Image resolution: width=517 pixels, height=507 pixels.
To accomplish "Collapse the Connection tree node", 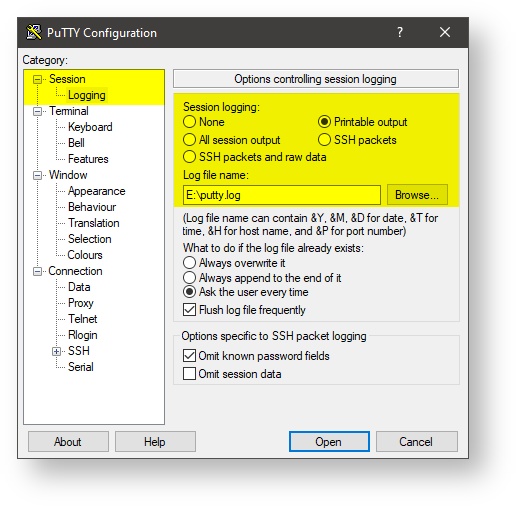I will pyautogui.click(x=38, y=271).
